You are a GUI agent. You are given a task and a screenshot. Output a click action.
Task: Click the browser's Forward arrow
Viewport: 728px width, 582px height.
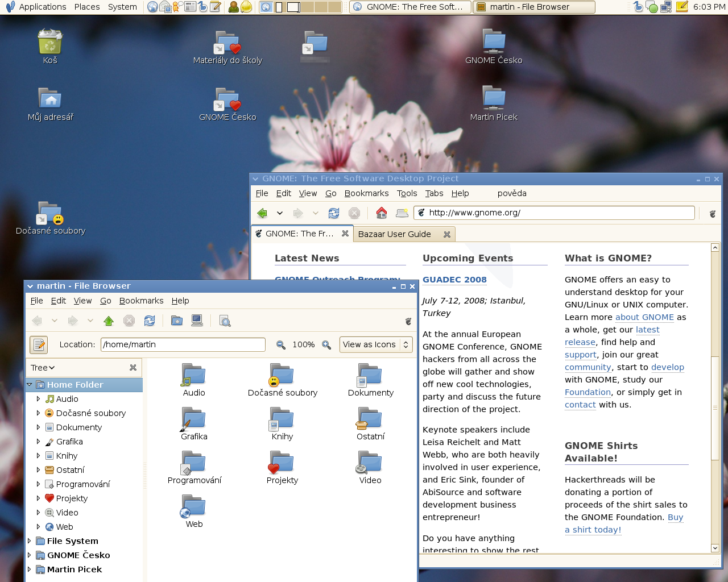[298, 213]
